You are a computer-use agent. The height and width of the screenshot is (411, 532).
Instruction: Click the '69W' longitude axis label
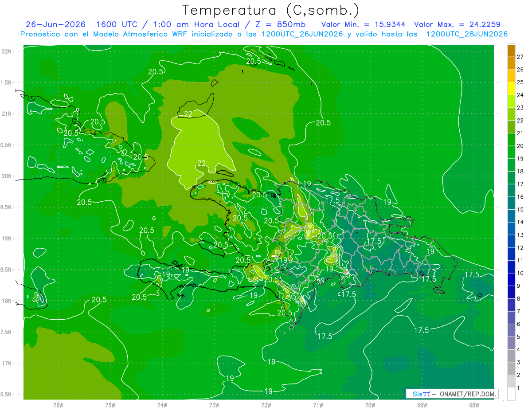pos(422,405)
